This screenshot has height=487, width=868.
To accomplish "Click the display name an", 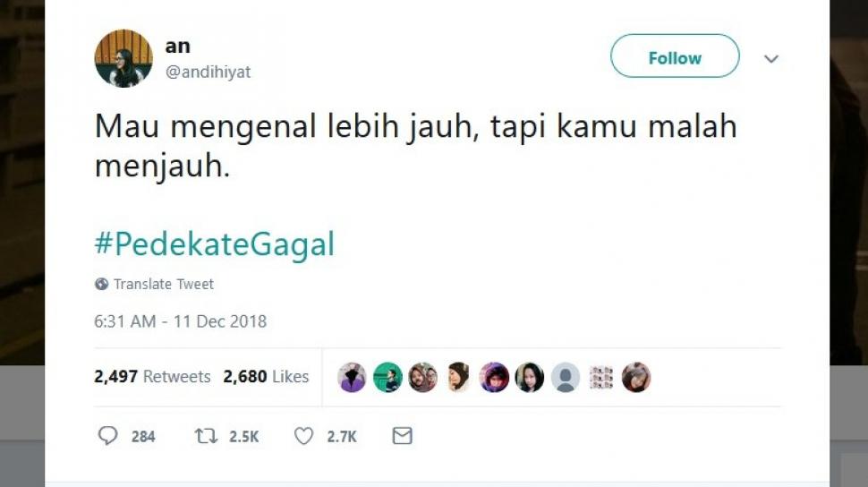I will pos(178,46).
